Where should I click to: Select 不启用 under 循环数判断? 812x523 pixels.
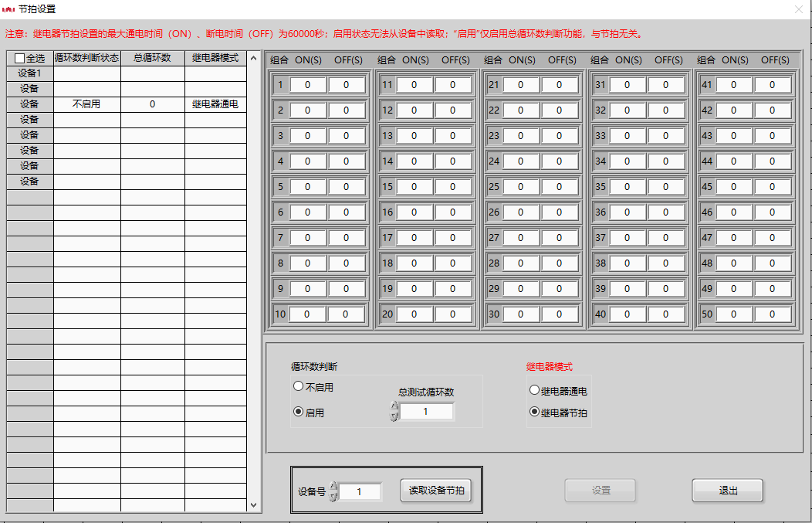coord(298,386)
